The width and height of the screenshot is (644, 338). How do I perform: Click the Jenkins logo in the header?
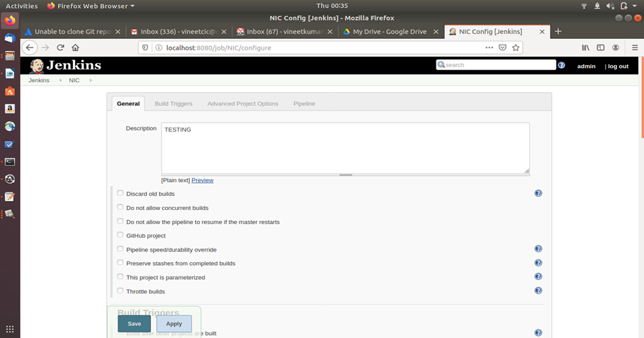pyautogui.click(x=65, y=66)
